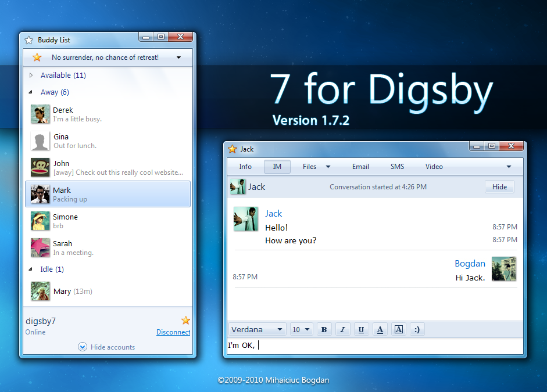Click Hide accounts

(x=113, y=347)
